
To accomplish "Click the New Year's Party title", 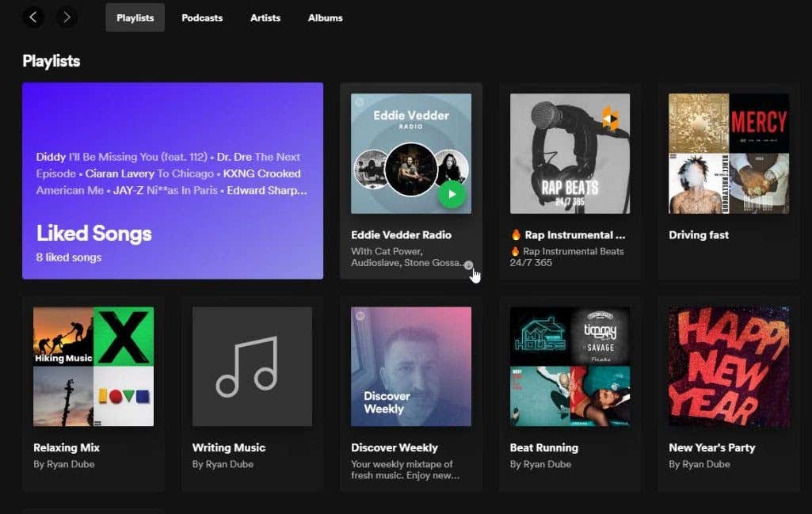I will tap(711, 448).
